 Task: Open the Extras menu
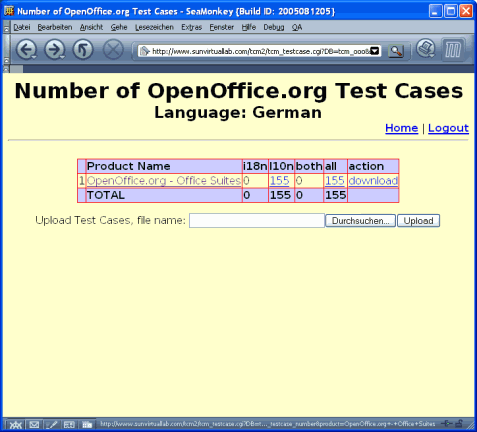pos(191,27)
